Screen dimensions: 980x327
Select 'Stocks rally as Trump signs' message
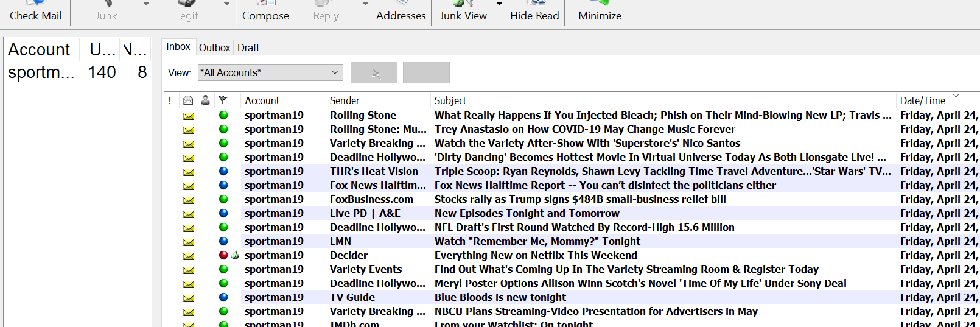(x=579, y=199)
